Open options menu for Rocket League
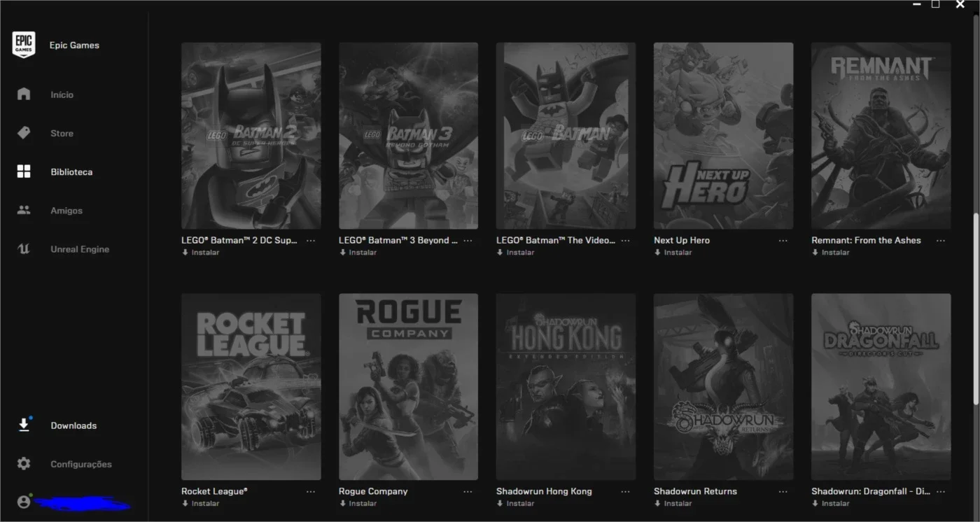 pos(311,492)
